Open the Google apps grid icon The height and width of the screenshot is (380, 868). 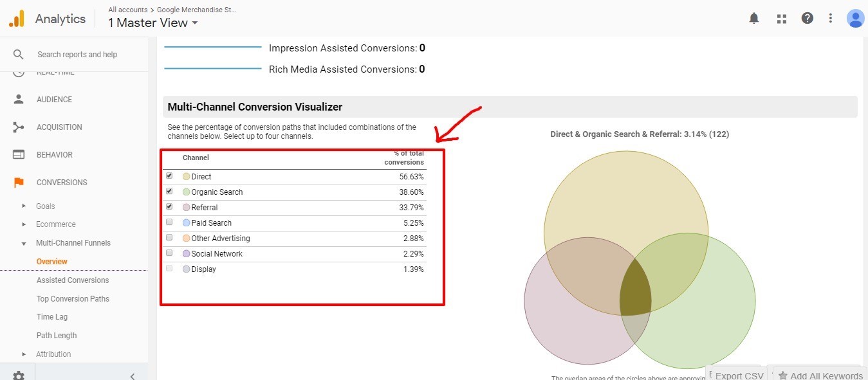coord(782,19)
